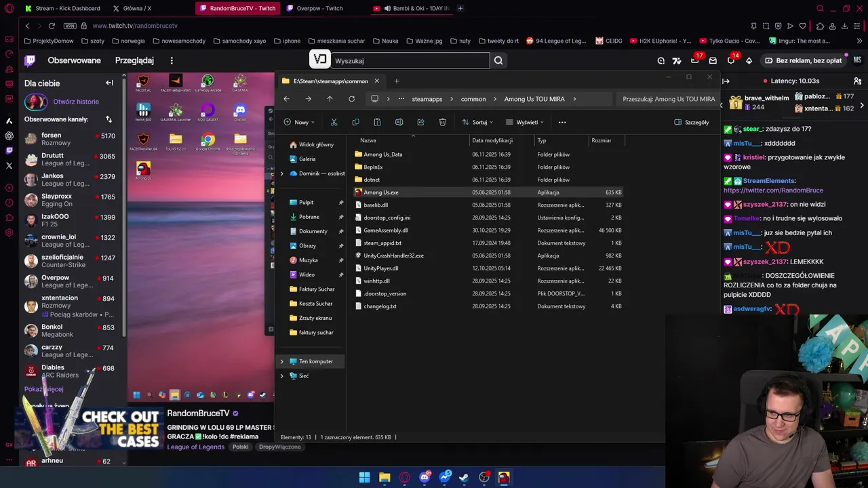Expand Ten komputer tree node
Viewport: 868px width, 488px height.
[x=282, y=361]
